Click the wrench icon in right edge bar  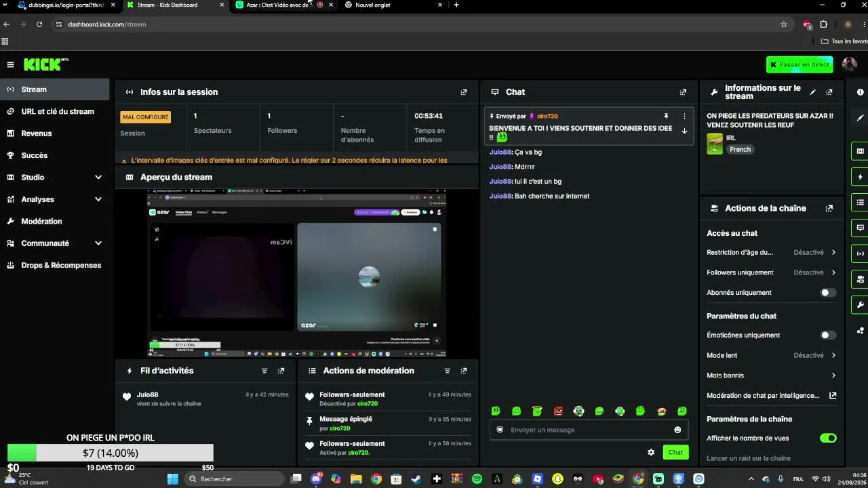click(861, 304)
